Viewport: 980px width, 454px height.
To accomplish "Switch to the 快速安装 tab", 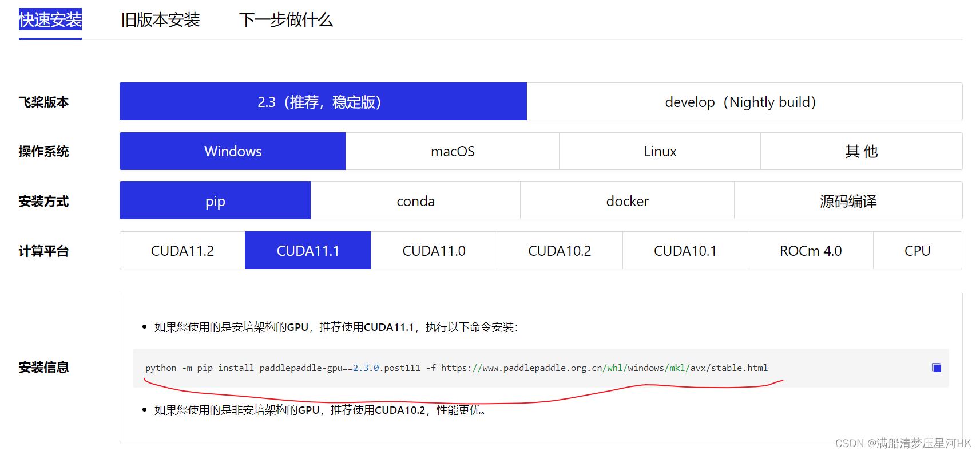I will pos(50,20).
